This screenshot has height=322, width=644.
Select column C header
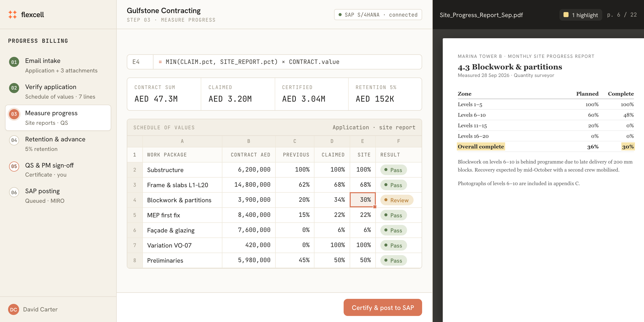[x=295, y=141]
